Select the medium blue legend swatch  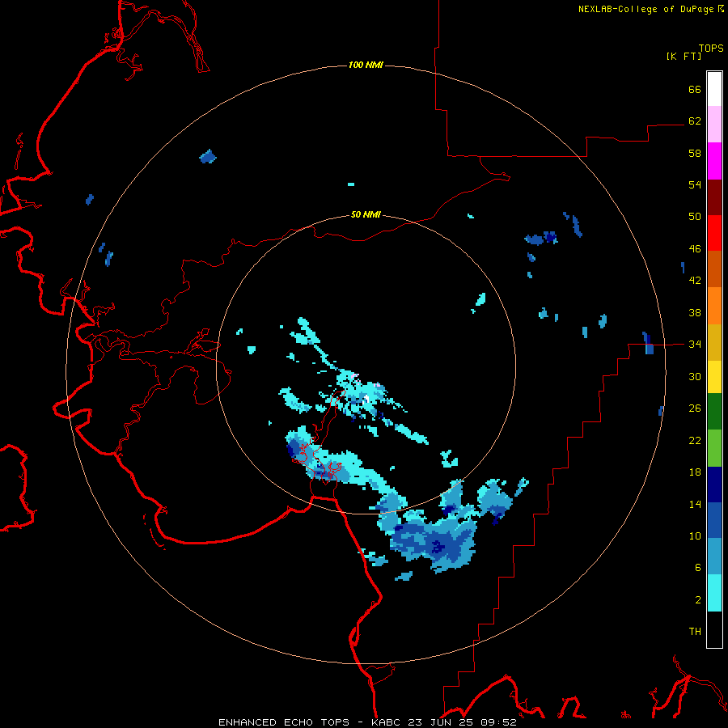tap(714, 521)
